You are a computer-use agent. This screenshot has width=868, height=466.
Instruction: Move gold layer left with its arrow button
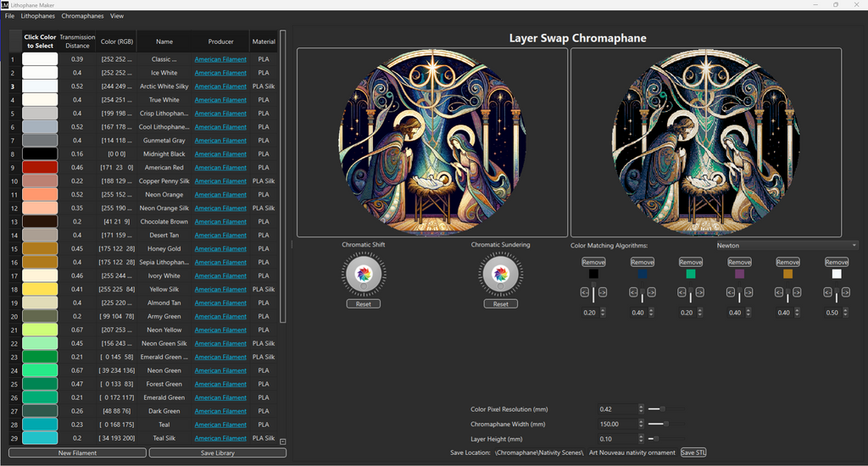coord(779,292)
